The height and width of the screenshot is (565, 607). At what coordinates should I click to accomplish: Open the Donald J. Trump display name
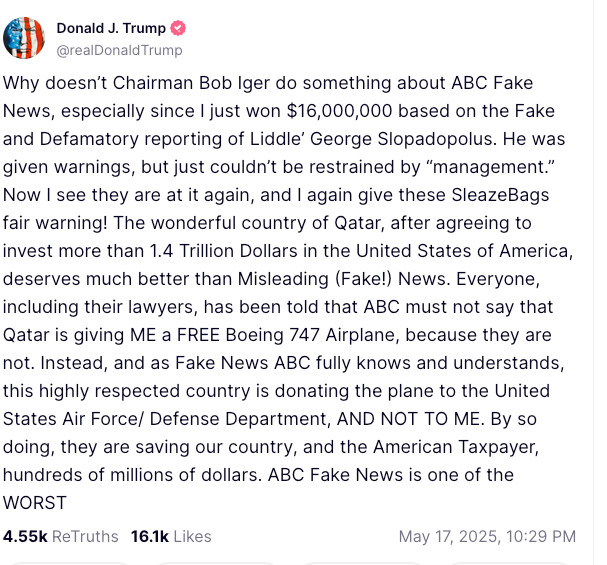111,28
